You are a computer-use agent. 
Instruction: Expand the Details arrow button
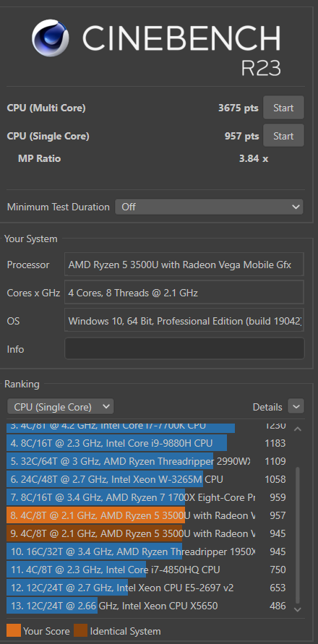pos(296,406)
